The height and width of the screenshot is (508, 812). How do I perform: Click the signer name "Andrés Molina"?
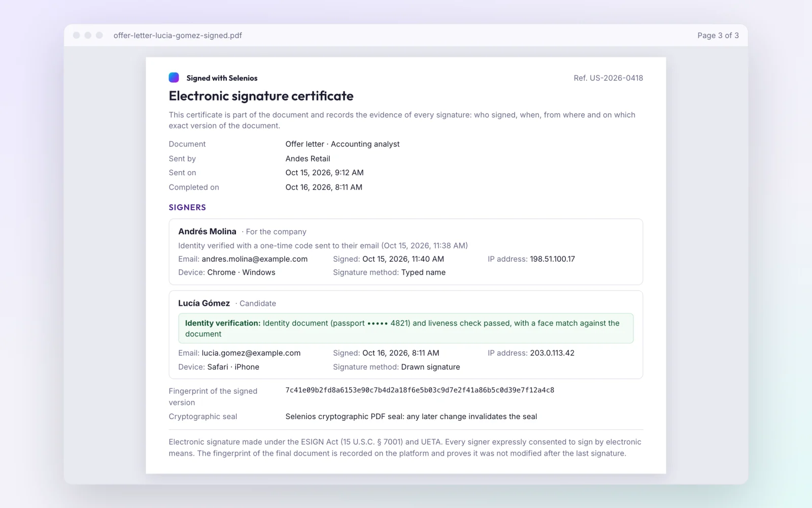pos(207,232)
